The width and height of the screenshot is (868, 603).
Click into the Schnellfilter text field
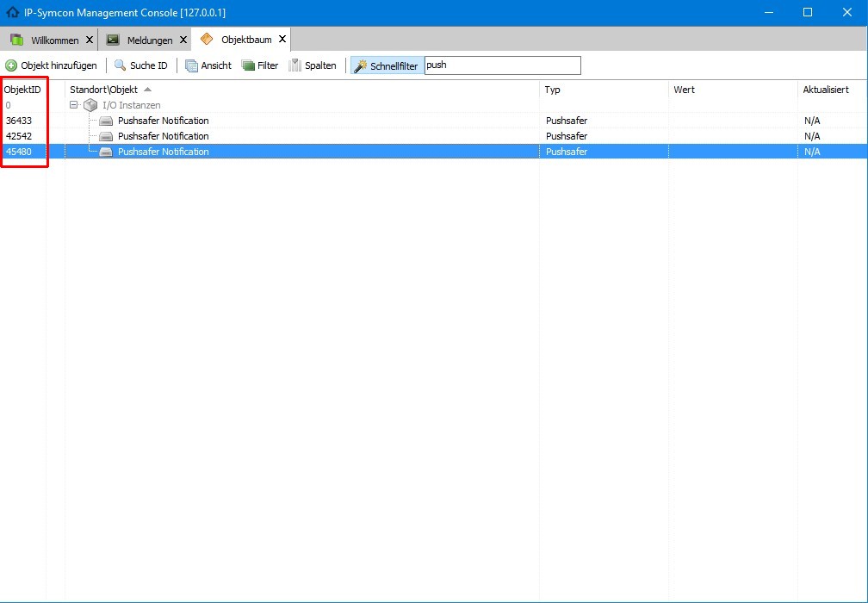click(x=503, y=65)
